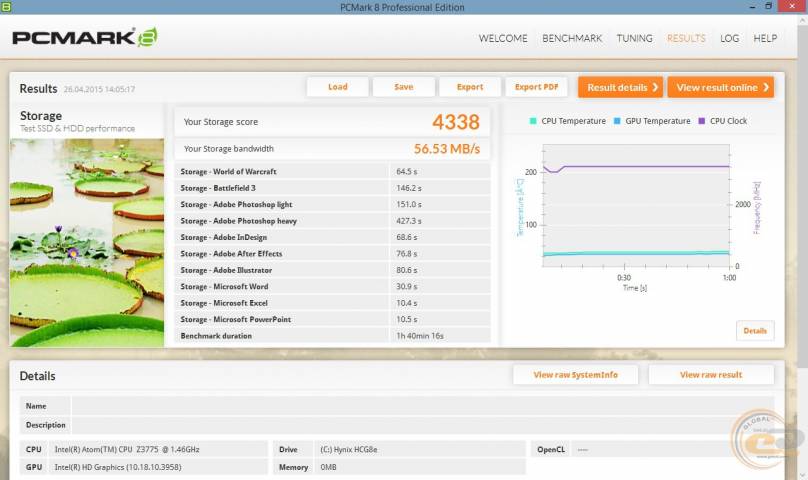Select the Adobe After Effects row
The height and width of the screenshot is (480, 808).
tap(333, 254)
